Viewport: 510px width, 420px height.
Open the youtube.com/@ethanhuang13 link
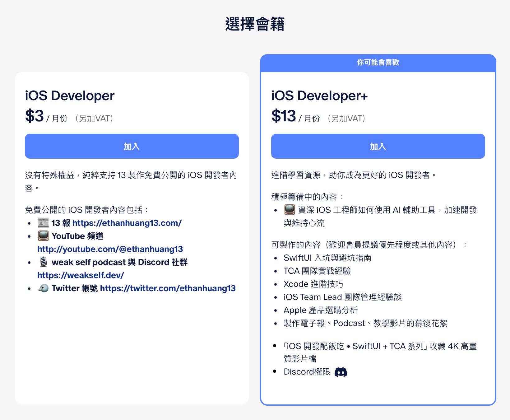tap(110, 249)
